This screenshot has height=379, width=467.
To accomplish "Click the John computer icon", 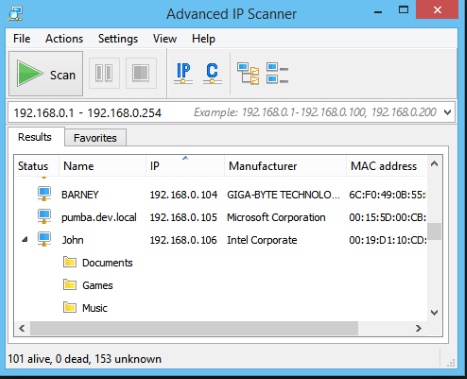I will pos(44,239).
